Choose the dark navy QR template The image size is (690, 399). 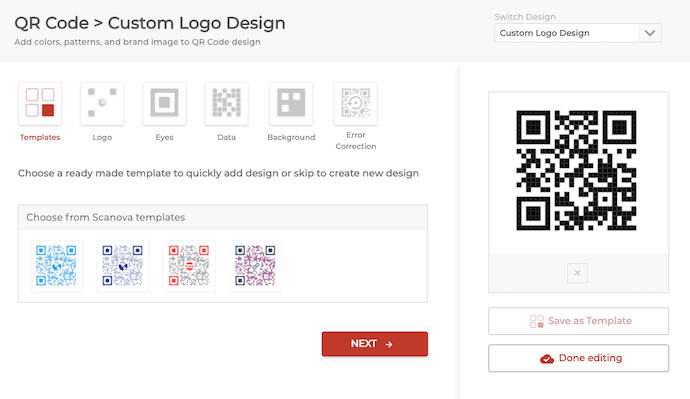tap(123, 266)
